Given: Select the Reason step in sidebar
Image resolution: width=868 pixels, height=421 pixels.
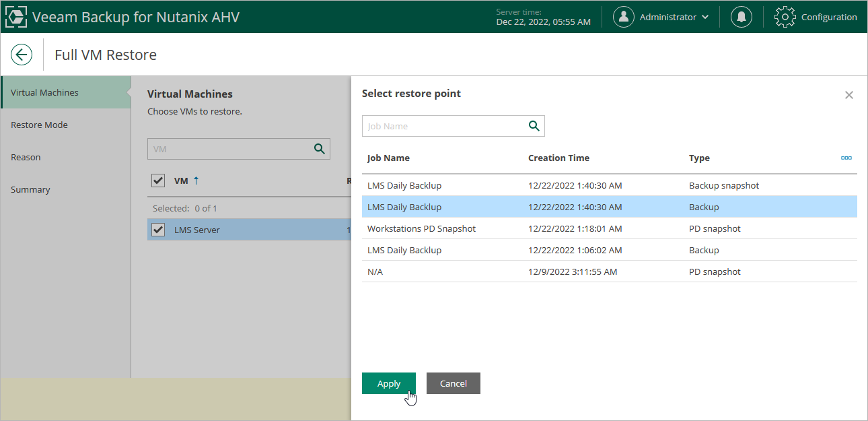Looking at the screenshot, I should (x=26, y=157).
